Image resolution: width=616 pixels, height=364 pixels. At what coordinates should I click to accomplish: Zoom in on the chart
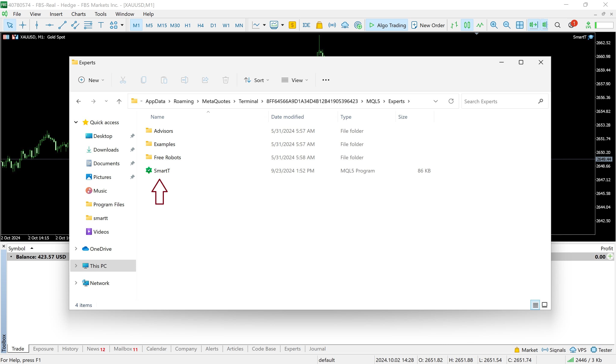[x=494, y=25]
